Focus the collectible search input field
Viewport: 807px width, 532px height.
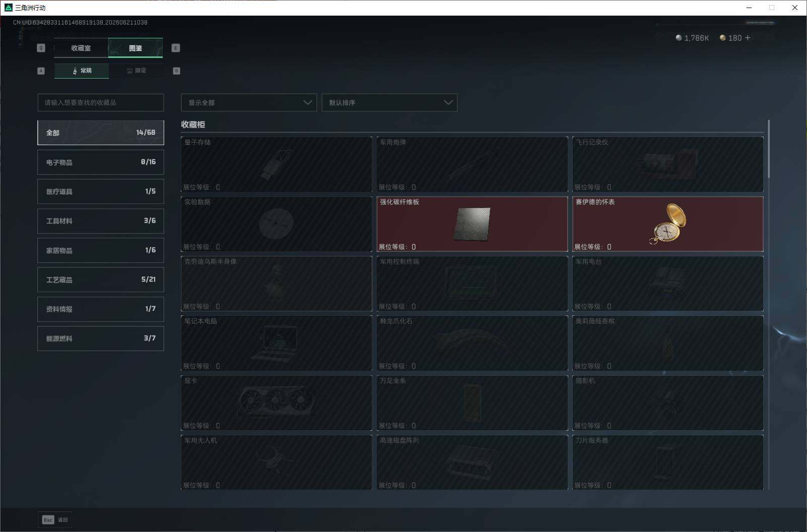pyautogui.click(x=101, y=102)
